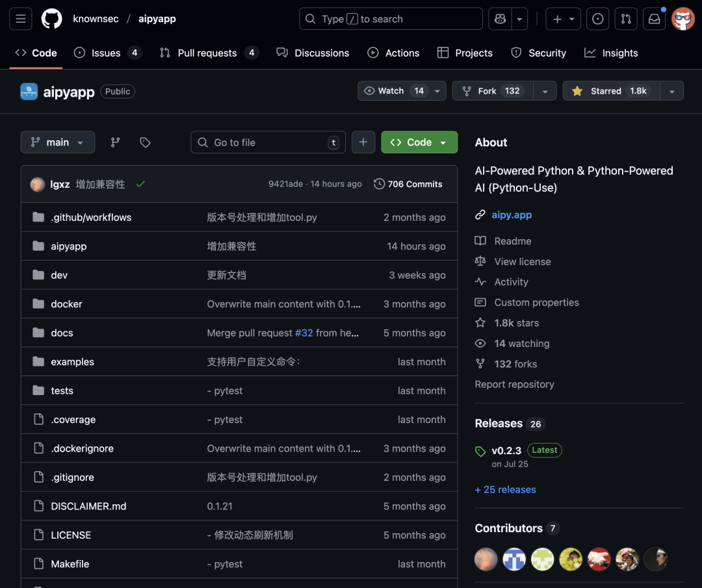Click the Copilot icon in the header
Viewport: 702px width, 588px height.
click(499, 19)
